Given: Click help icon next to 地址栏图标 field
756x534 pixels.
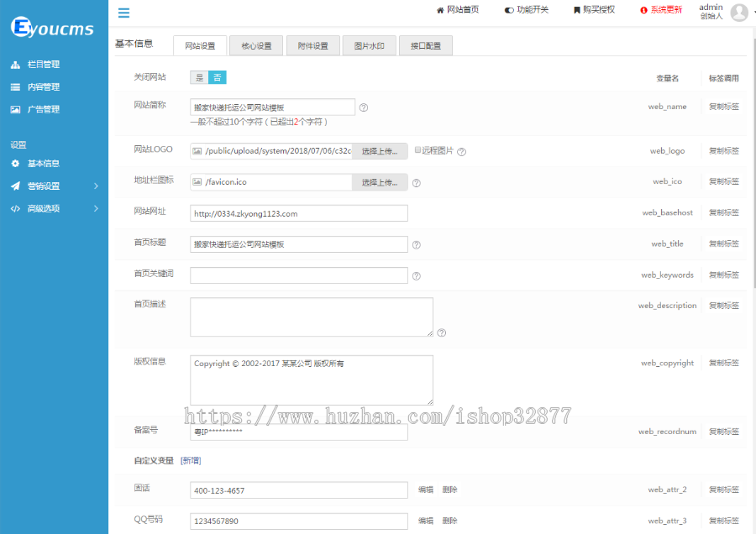Looking at the screenshot, I should [x=417, y=183].
